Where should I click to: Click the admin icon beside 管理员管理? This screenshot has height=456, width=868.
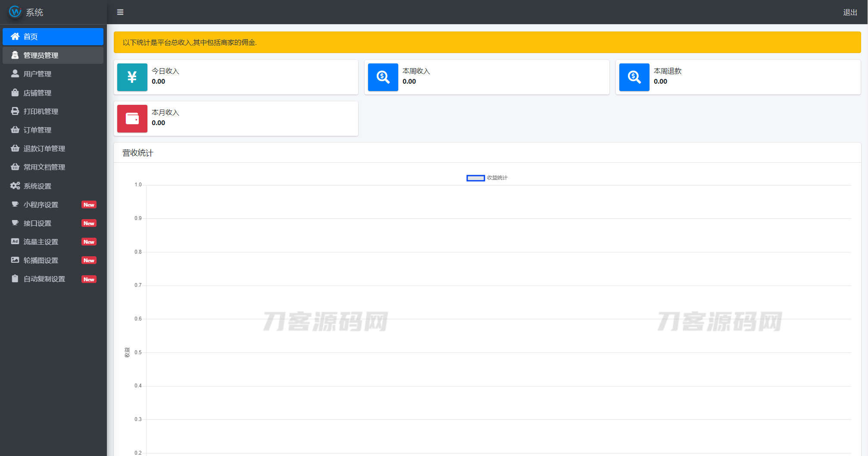pos(15,55)
